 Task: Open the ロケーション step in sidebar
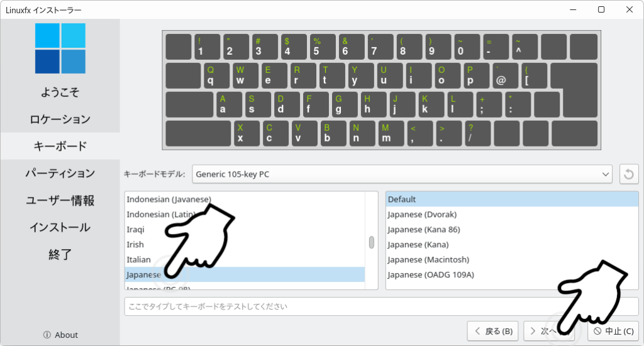(60, 119)
